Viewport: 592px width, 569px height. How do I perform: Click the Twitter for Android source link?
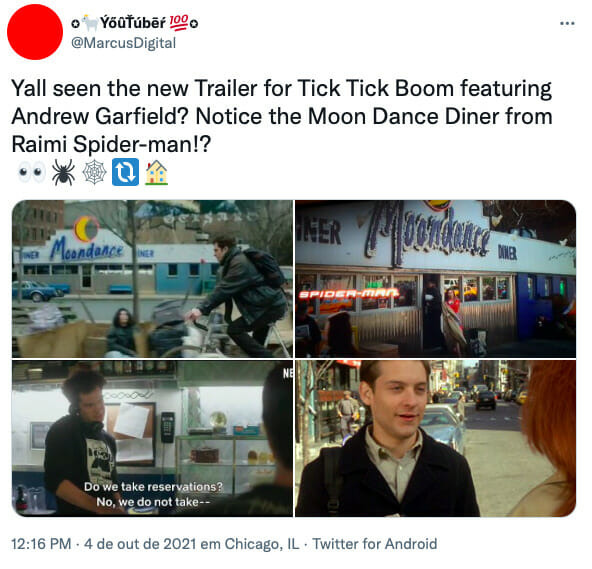375,544
